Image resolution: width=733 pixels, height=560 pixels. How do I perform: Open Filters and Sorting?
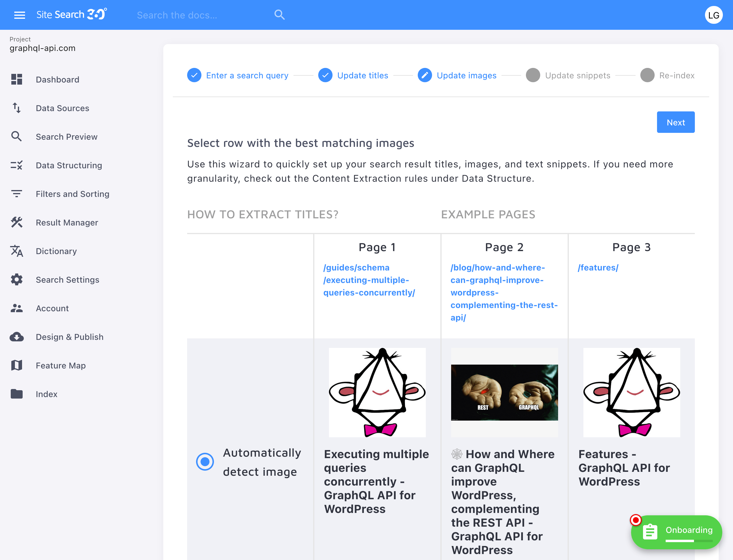point(72,194)
